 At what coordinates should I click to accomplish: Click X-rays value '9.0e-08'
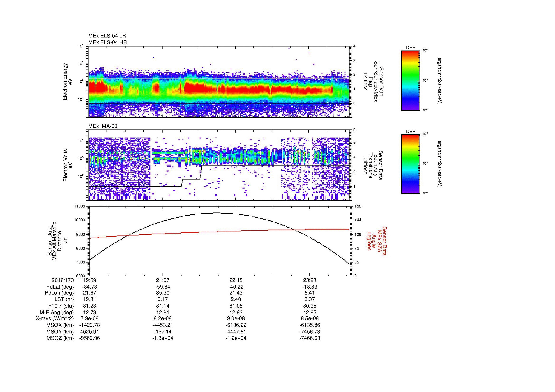236,318
